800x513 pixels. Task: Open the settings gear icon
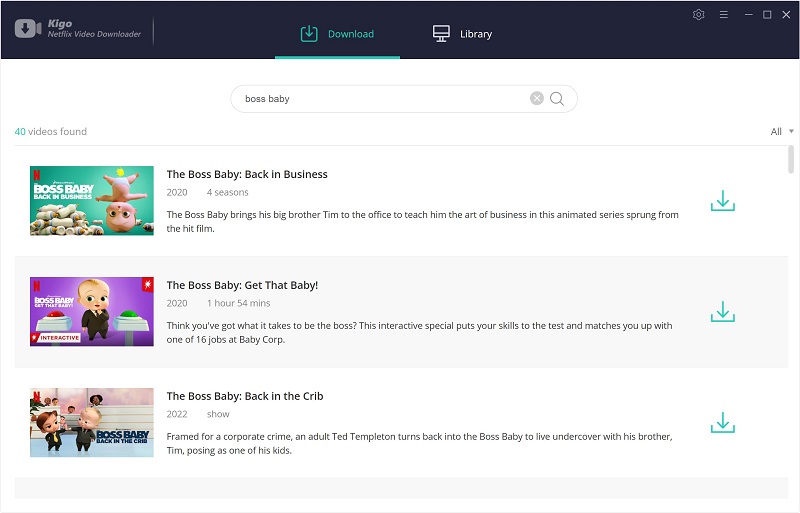[x=698, y=15]
